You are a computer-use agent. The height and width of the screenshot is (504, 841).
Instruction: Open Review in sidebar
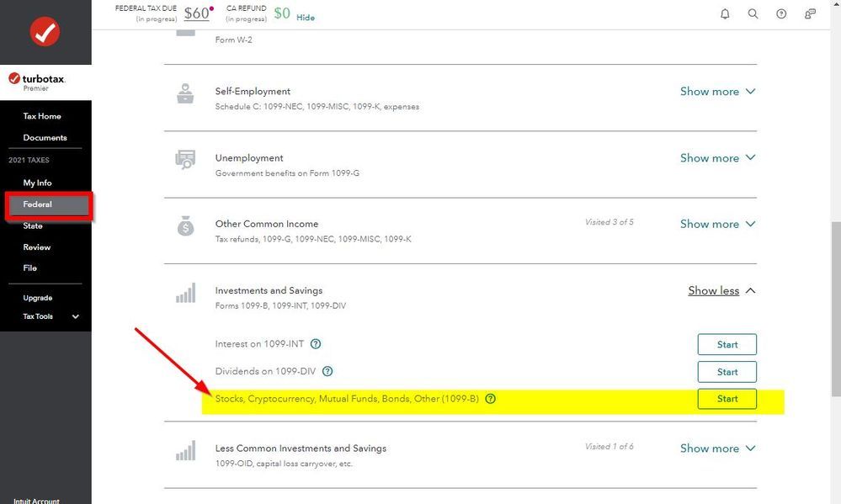click(x=36, y=247)
